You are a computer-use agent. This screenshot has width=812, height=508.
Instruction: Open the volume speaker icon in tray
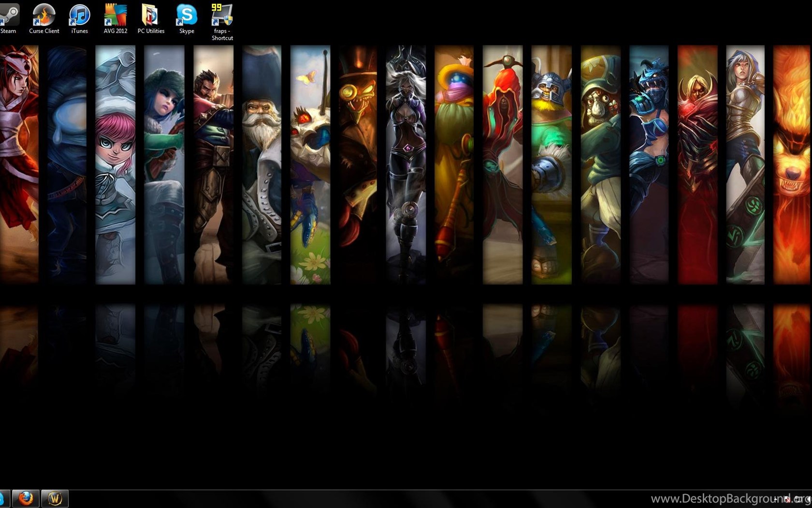[x=808, y=499]
